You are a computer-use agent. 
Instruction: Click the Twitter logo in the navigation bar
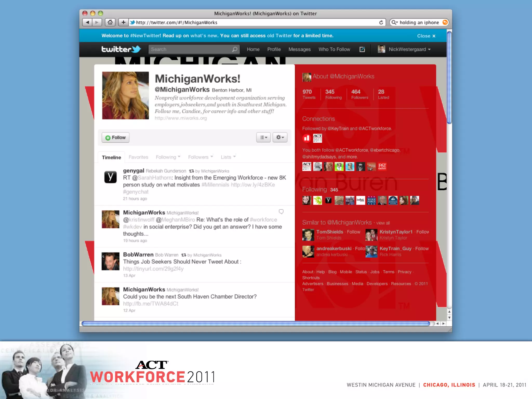pyautogui.click(x=121, y=49)
